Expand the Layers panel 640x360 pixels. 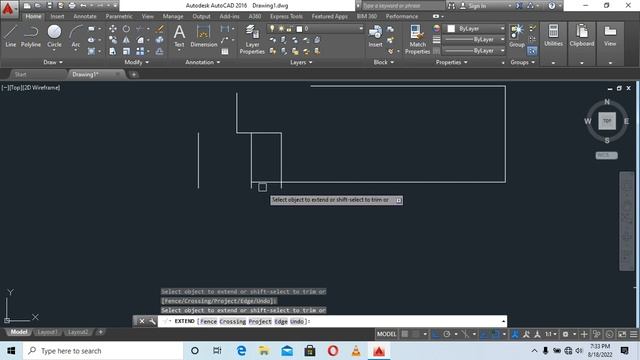coord(301,62)
